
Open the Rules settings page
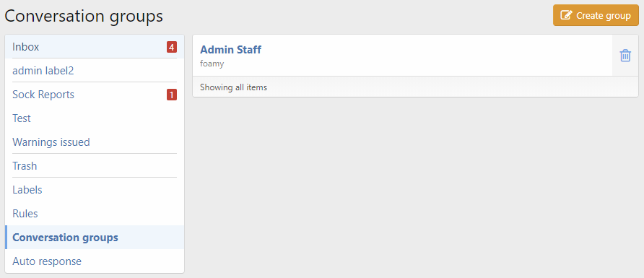95,214
